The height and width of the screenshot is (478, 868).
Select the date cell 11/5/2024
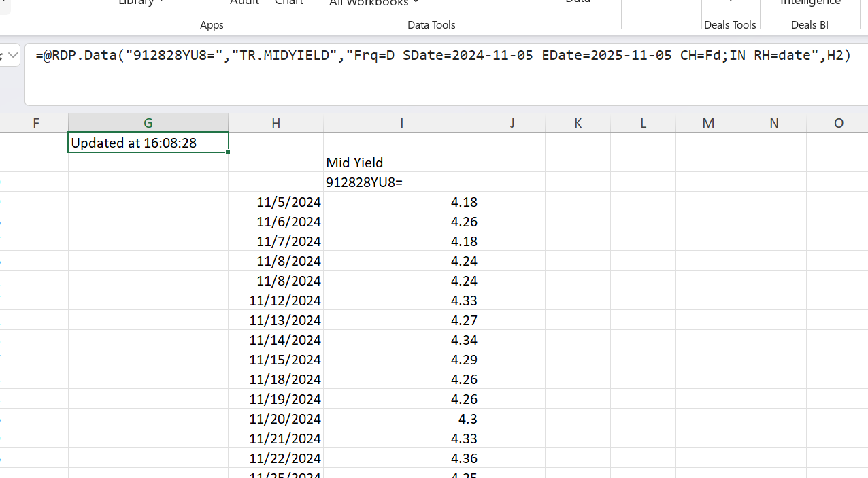(276, 202)
